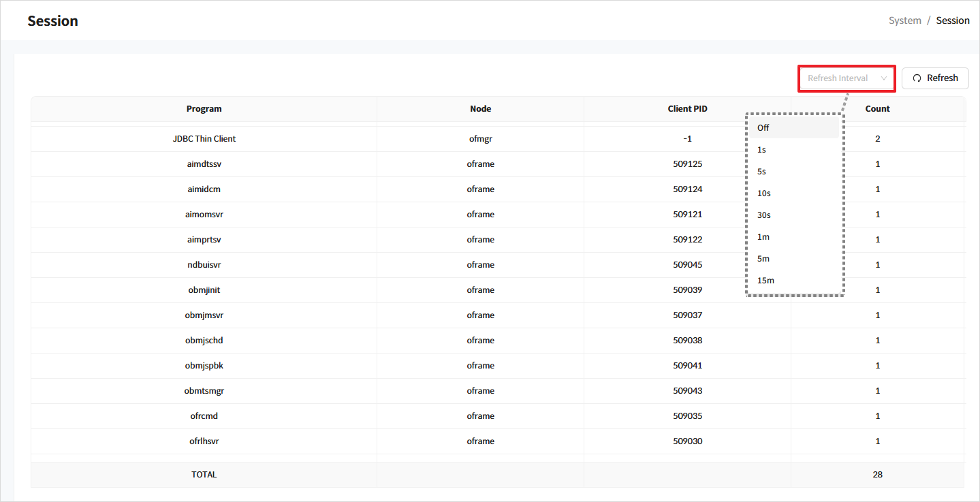
Task: Click the refresh circular arrow icon
Action: coord(917,78)
